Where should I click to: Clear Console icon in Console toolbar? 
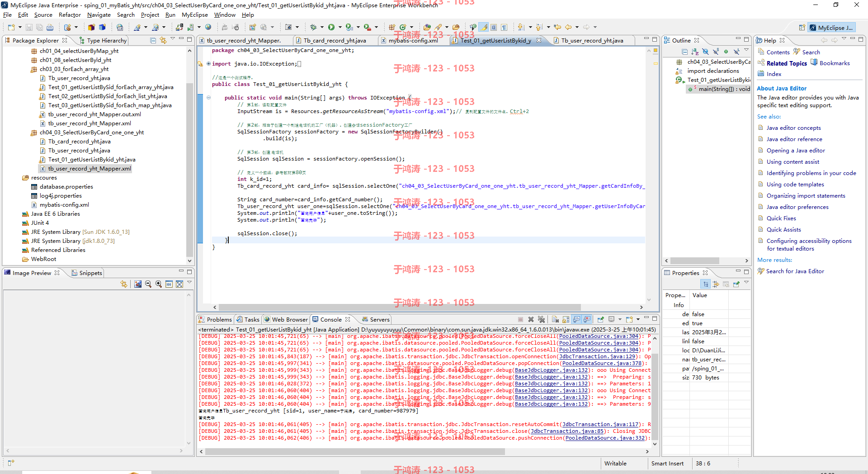point(556,319)
